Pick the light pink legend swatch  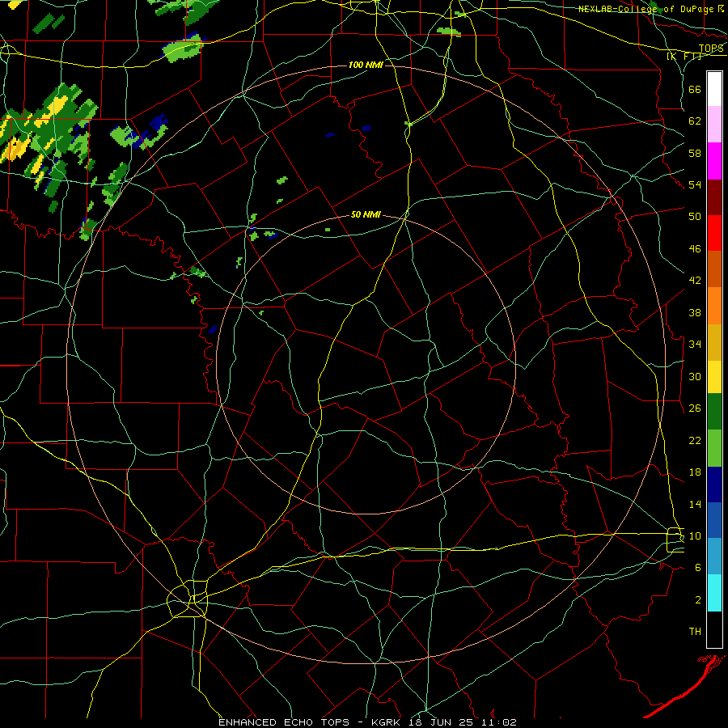coord(714,125)
